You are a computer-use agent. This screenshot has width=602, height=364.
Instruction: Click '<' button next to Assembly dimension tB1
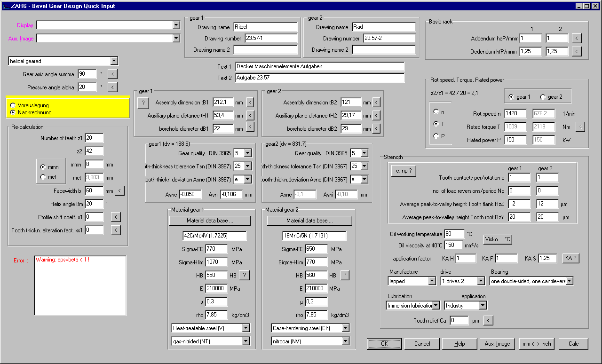coord(250,102)
